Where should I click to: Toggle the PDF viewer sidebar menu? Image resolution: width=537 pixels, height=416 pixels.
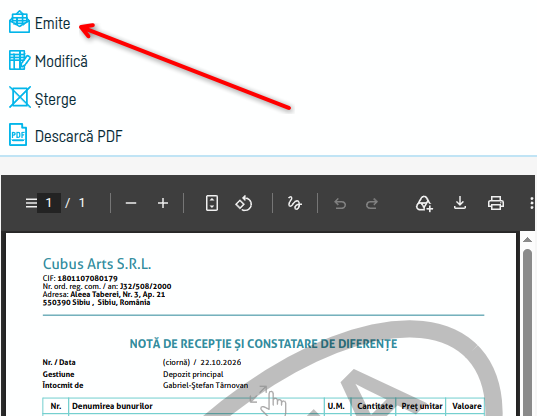click(31, 203)
